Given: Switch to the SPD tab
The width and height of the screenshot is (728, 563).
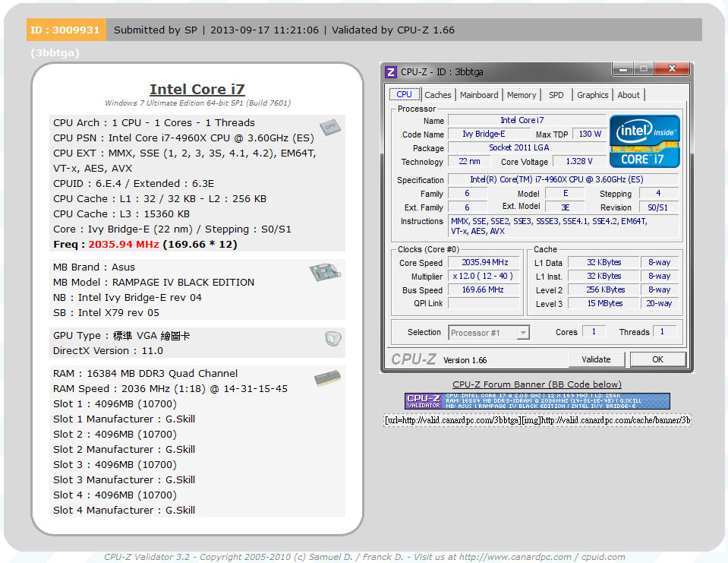Looking at the screenshot, I should tap(556, 94).
